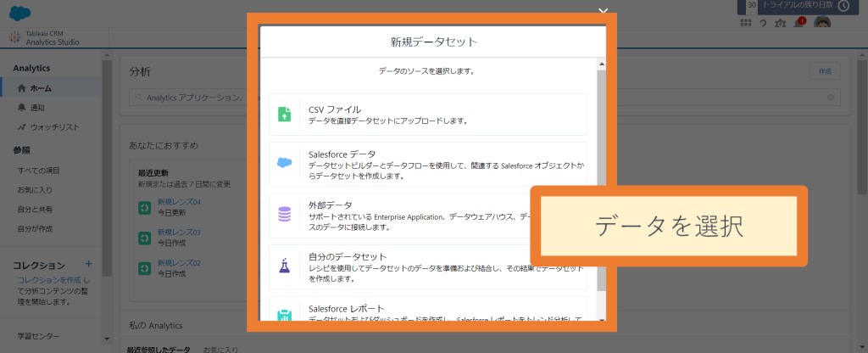This screenshot has width=868, height=353.
Task: Choose Salesforce データ as data source
Action: point(428,164)
